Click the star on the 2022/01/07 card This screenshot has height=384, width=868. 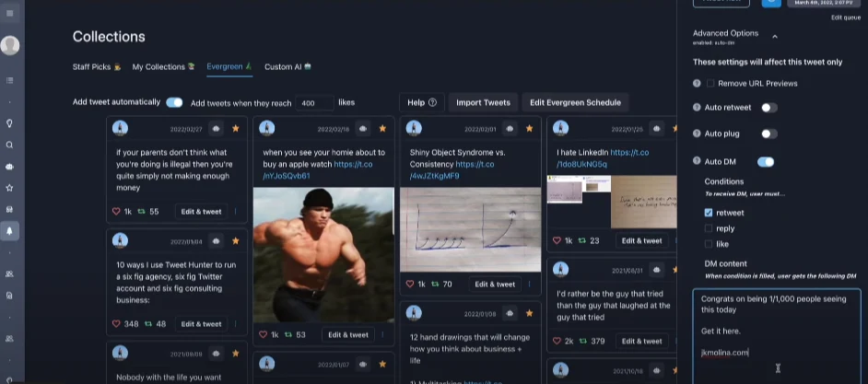click(x=382, y=364)
